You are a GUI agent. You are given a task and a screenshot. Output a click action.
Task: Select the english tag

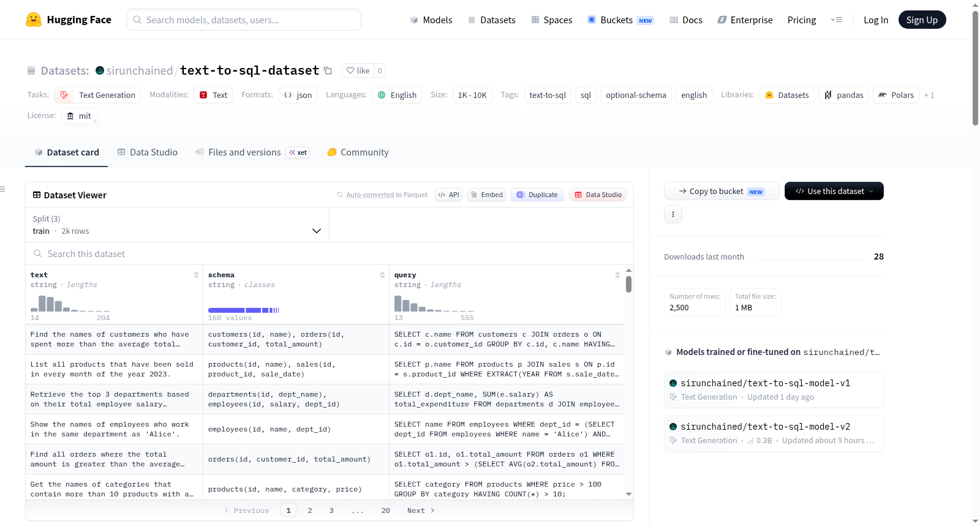tap(694, 95)
